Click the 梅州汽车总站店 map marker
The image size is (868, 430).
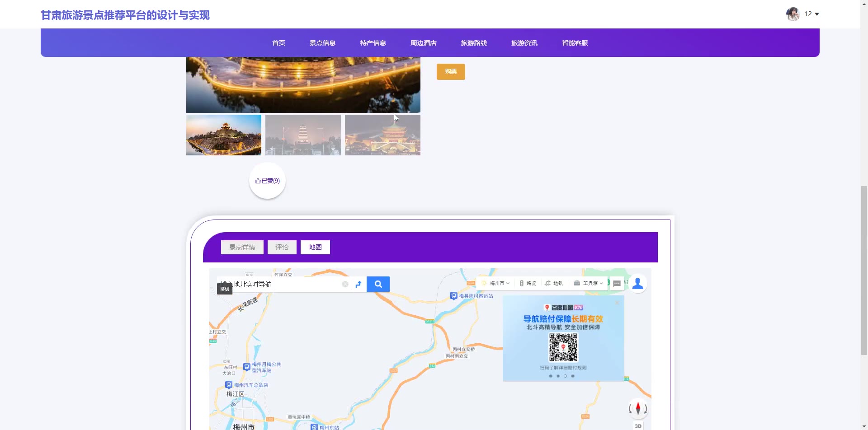coord(246,385)
